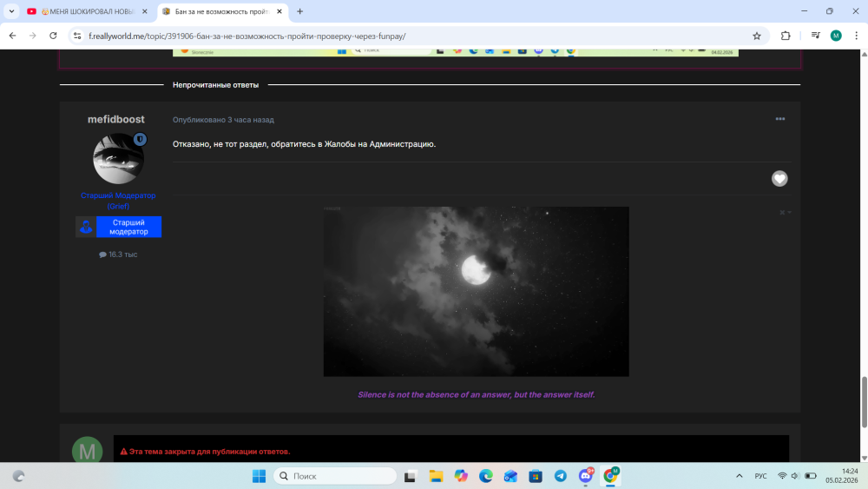Open the clock showing 14:24 05.02.2026
The image size is (868, 489).
[x=841, y=476]
